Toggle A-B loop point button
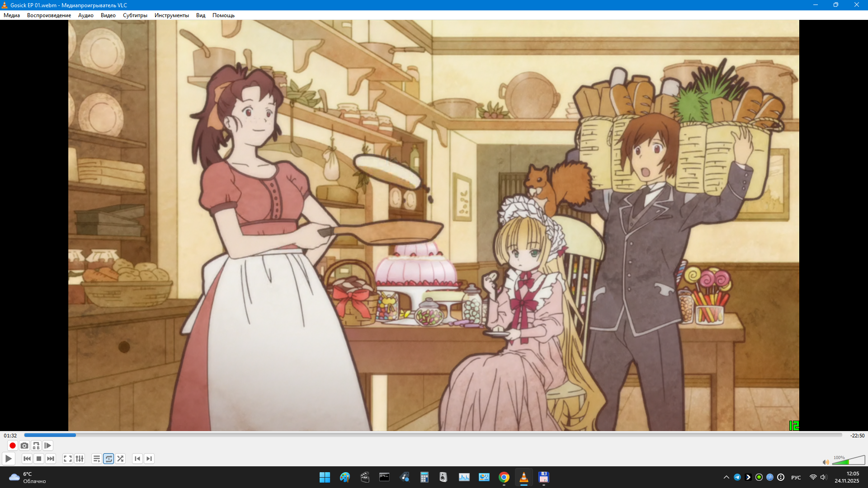Viewport: 868px width, 488px height. tap(36, 446)
